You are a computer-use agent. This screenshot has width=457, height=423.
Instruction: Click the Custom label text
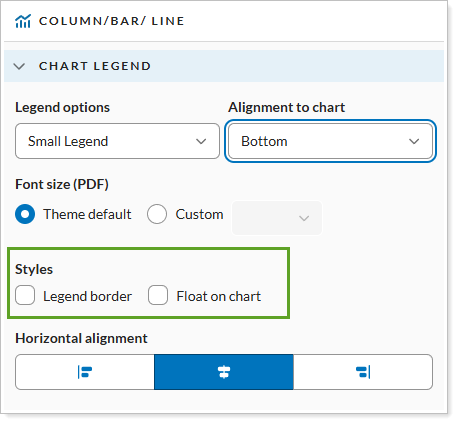[199, 214]
